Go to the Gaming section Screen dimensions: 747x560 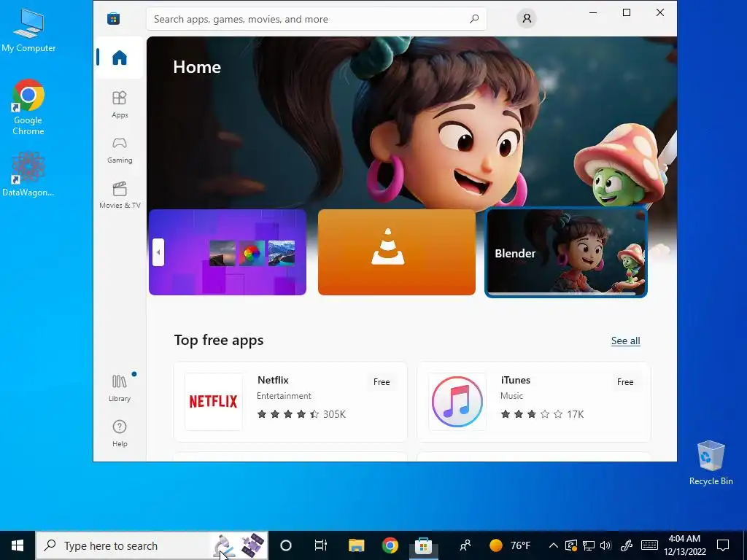120,150
